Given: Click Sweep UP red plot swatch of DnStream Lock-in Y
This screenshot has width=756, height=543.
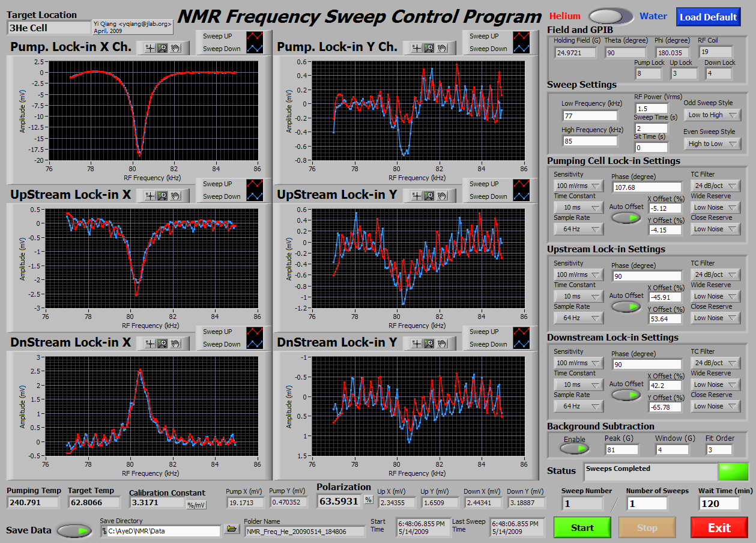Looking at the screenshot, I should pos(522,332).
